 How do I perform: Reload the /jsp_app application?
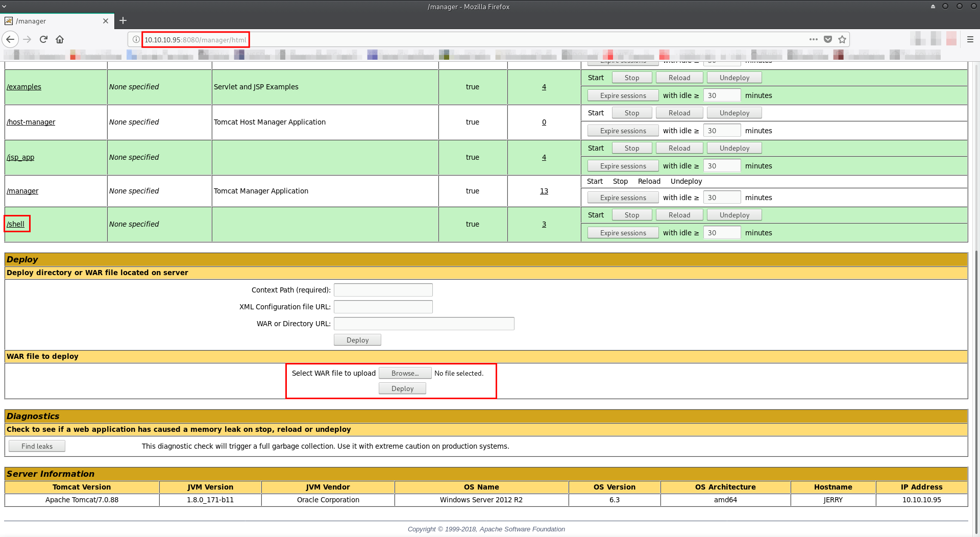(x=679, y=148)
